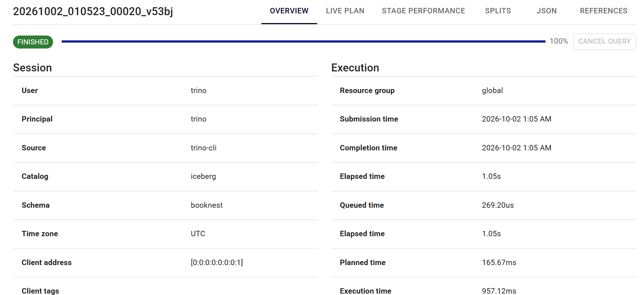Select the query ID 20261002_010523_00020_v53bj
The width and height of the screenshot is (644, 295).
(93, 12)
